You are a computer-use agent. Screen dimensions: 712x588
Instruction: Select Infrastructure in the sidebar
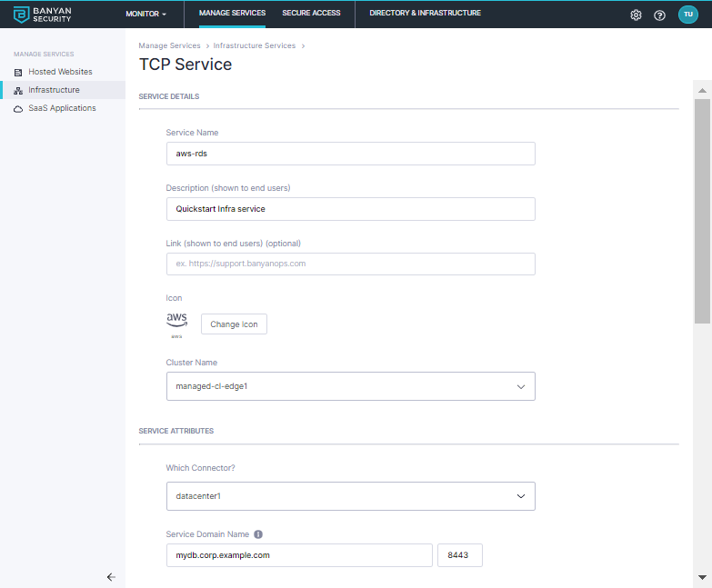pos(54,90)
